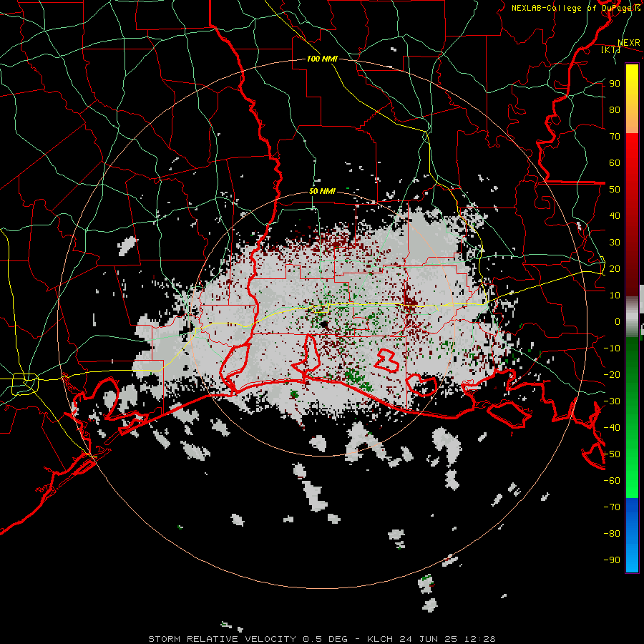
Task: Click the 0 value on velocity scale
Action: 618,321
